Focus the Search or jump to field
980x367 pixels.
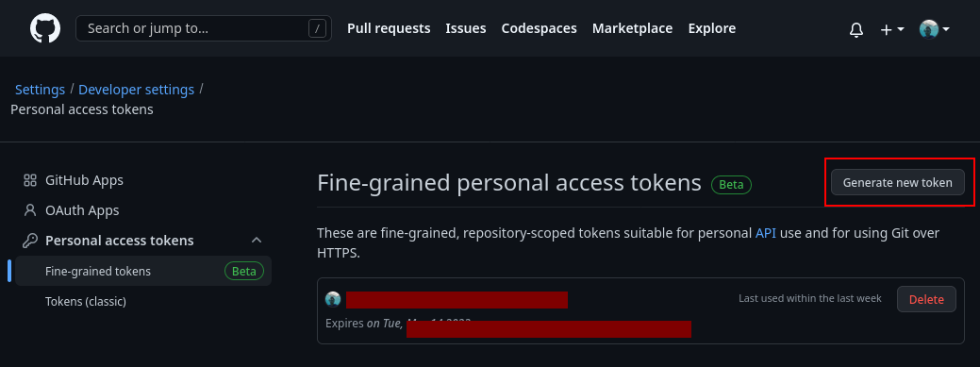click(204, 28)
